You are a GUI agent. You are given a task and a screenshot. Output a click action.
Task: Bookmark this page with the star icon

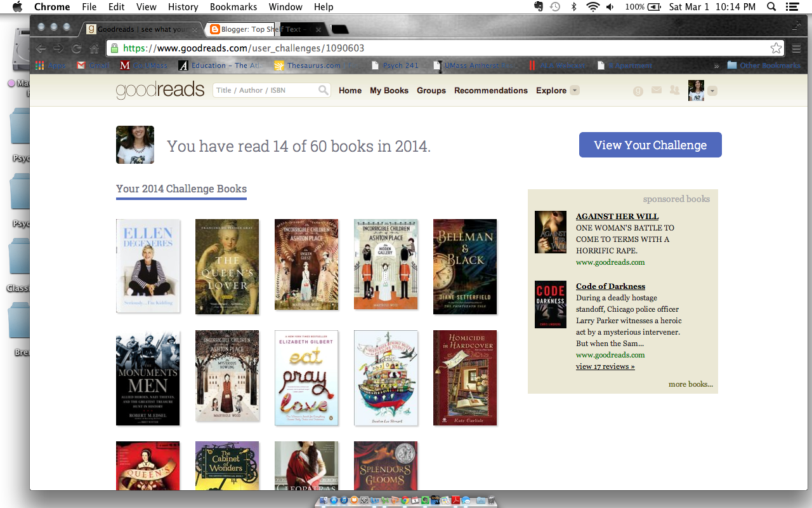(775, 48)
